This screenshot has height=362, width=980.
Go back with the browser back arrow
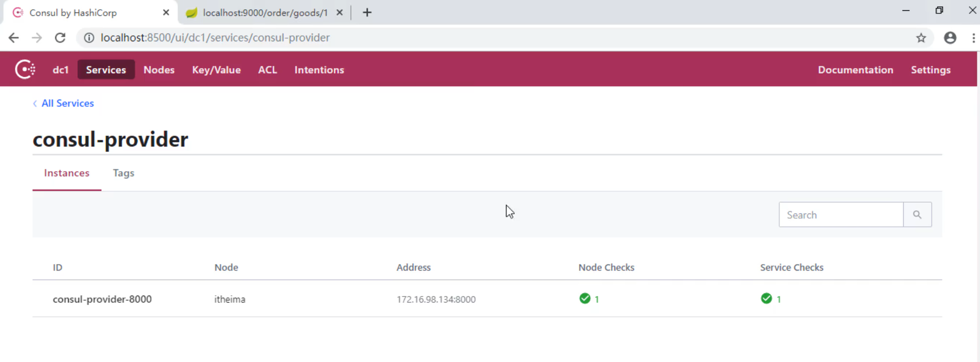(14, 38)
